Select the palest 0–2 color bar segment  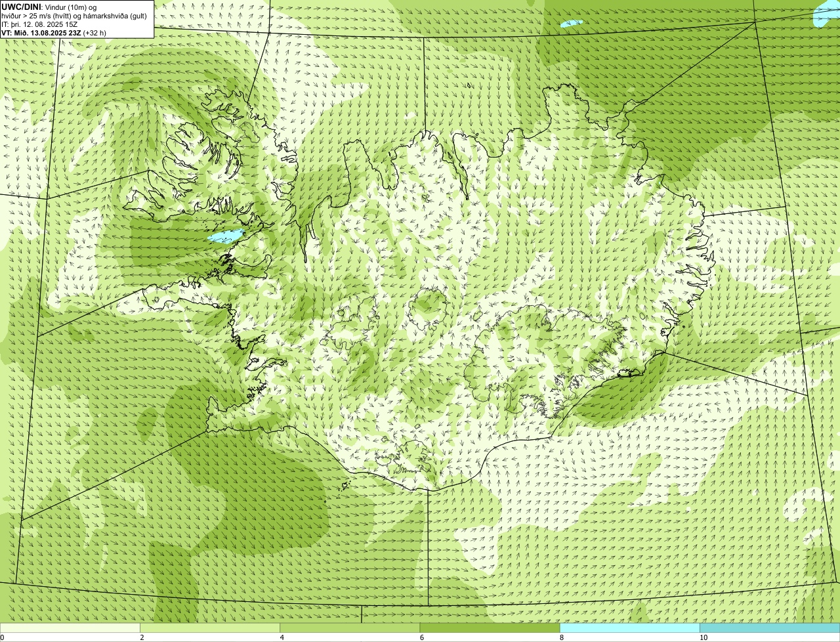(x=70, y=628)
